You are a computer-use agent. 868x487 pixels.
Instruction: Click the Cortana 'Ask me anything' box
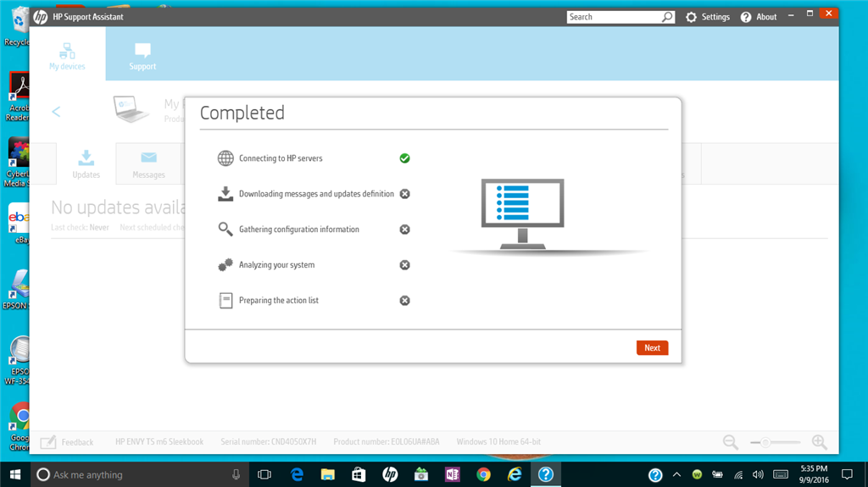140,474
